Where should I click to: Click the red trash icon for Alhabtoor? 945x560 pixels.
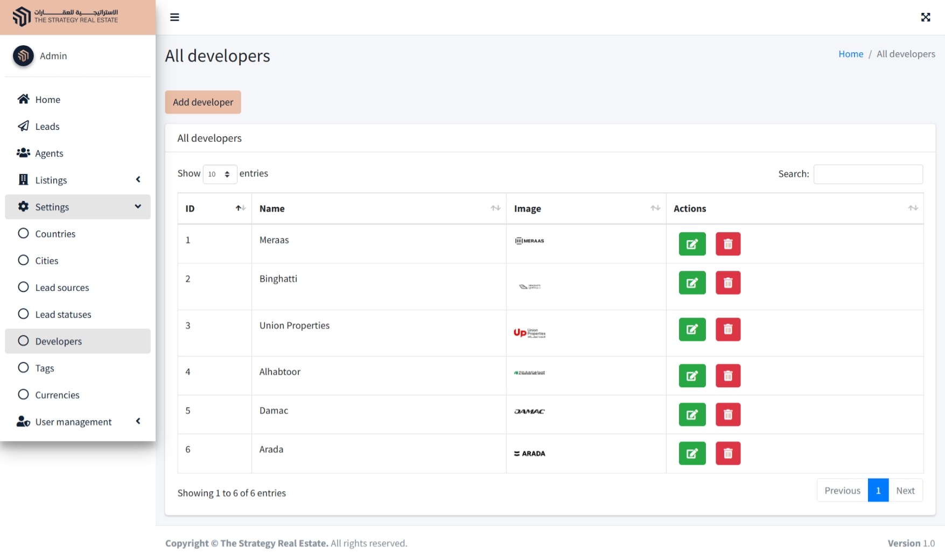tap(727, 376)
